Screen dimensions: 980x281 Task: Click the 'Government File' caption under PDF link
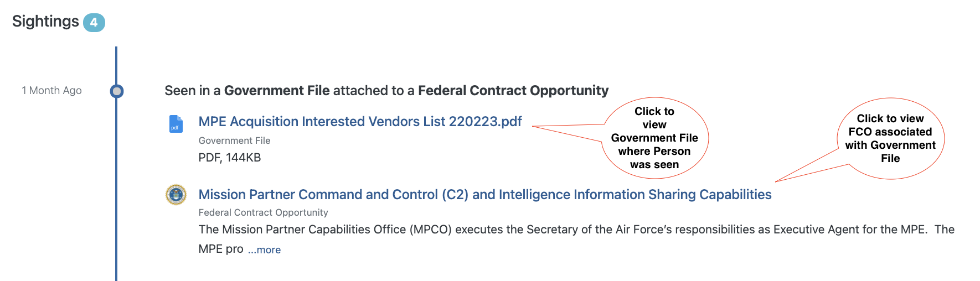(x=234, y=140)
